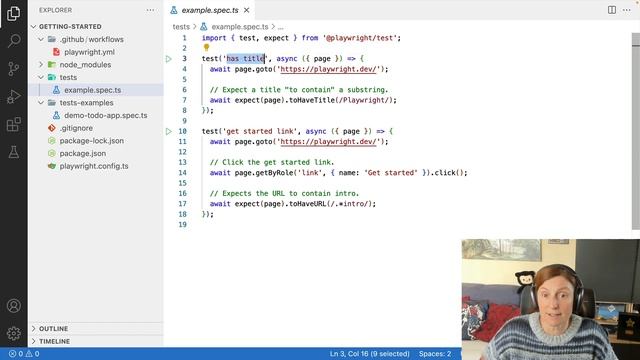Click 'toHaveTitle' on line 7
This screenshot has width=640, height=360.
[312, 100]
